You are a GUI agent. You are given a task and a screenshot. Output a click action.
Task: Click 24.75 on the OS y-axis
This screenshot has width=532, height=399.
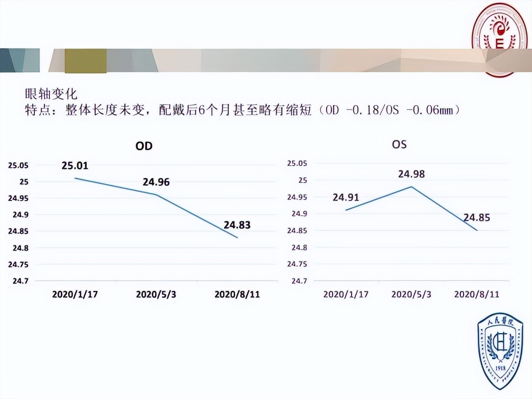[297, 264]
